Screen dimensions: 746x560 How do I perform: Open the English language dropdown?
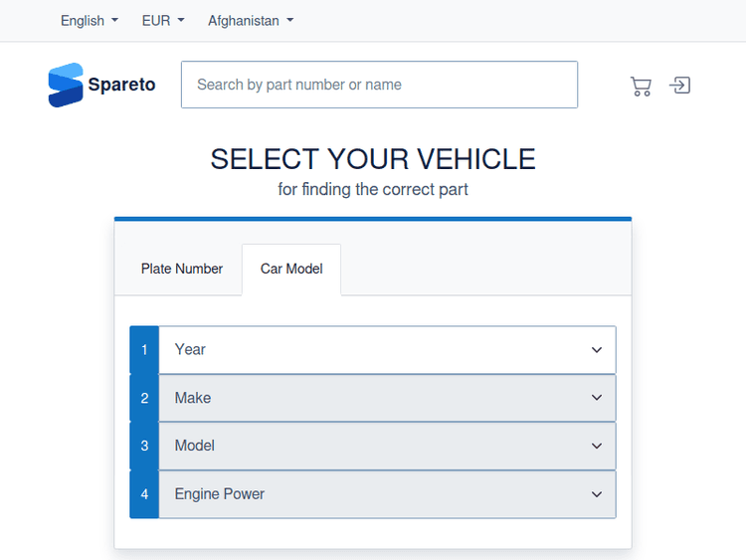click(90, 21)
